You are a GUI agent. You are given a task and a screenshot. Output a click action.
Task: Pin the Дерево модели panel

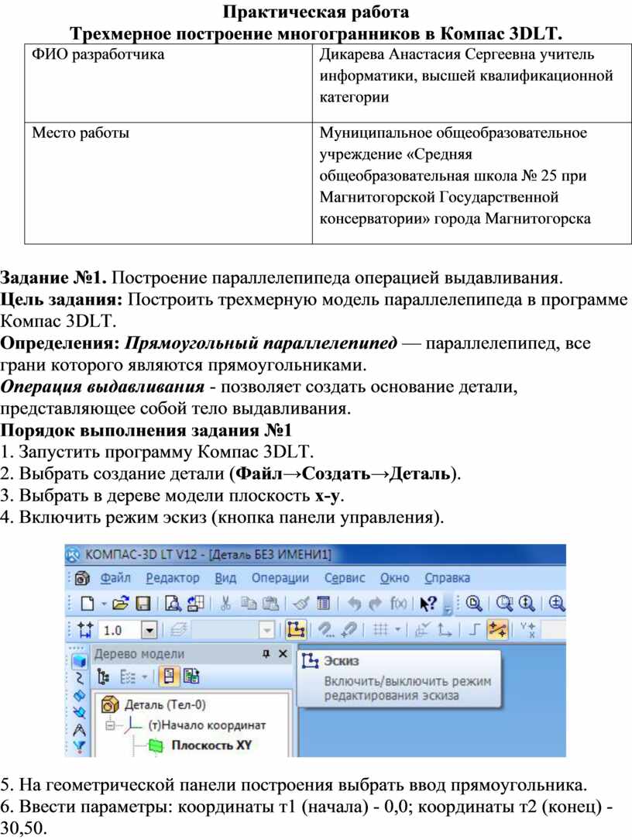click(266, 653)
